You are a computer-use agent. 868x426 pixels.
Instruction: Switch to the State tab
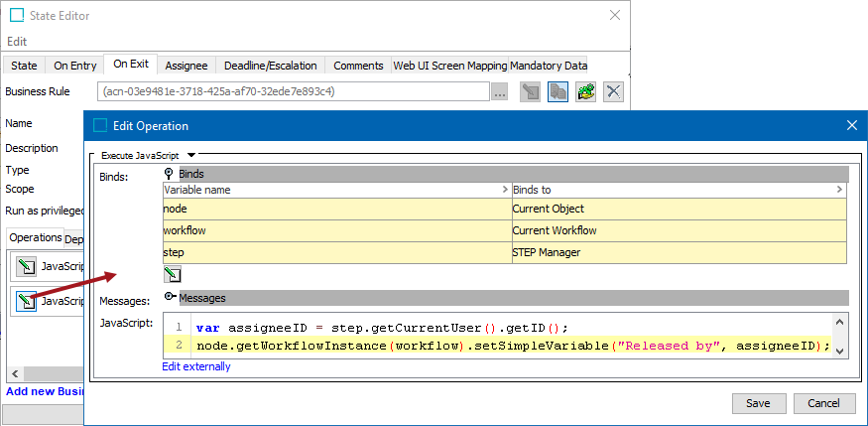tap(24, 66)
